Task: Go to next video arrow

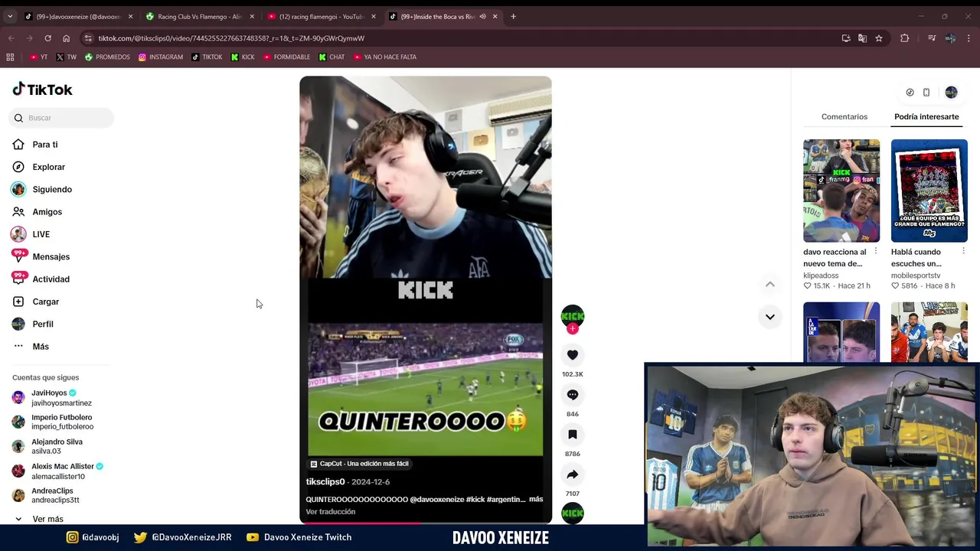Action: click(770, 317)
